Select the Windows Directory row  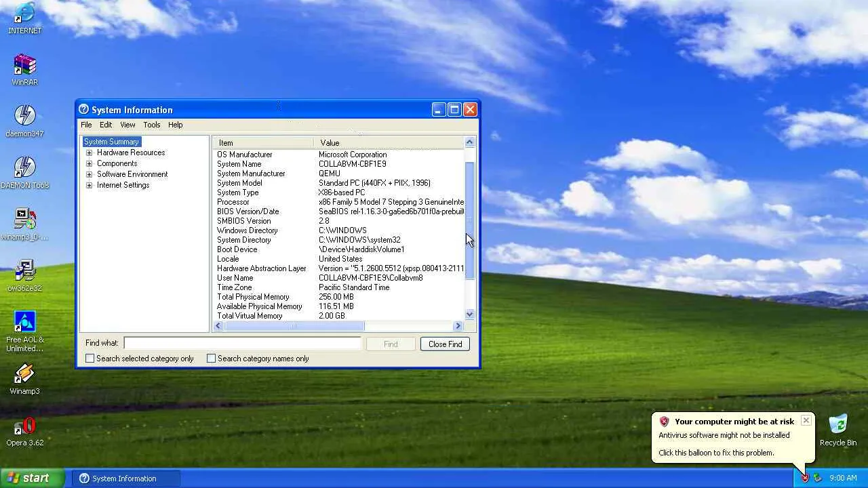tap(339, 230)
